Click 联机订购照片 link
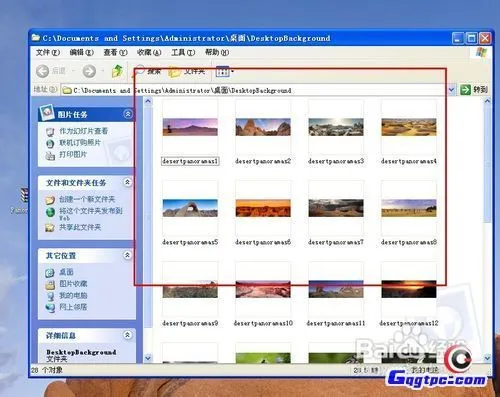The width and height of the screenshot is (500, 397). (x=80, y=143)
